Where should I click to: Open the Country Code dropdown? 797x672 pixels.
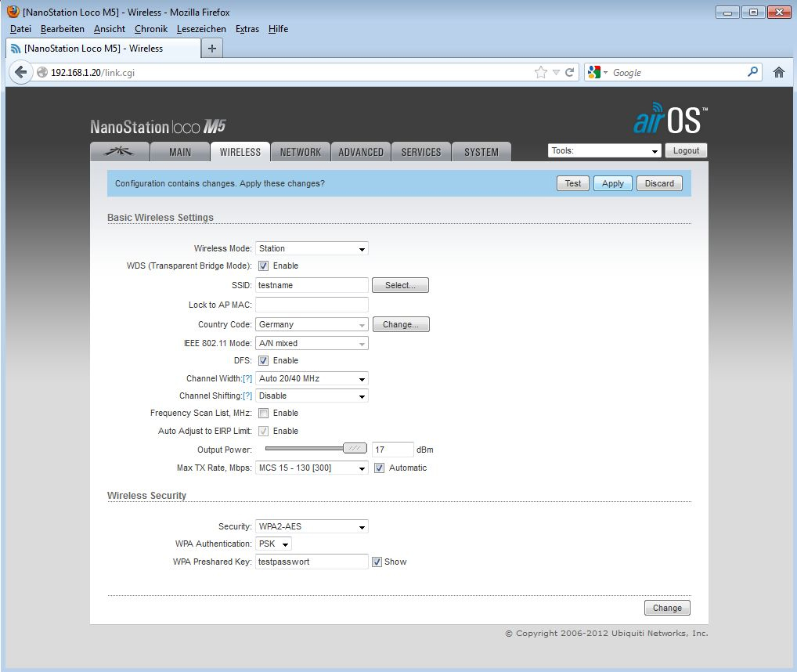[312, 324]
